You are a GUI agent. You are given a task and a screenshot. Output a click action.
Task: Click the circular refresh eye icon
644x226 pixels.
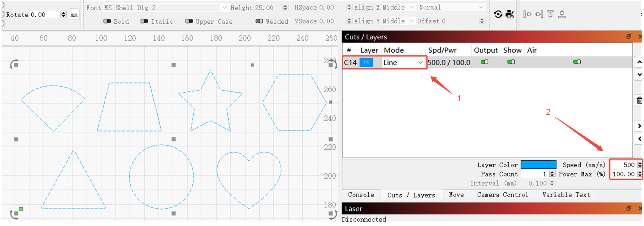pos(498,15)
